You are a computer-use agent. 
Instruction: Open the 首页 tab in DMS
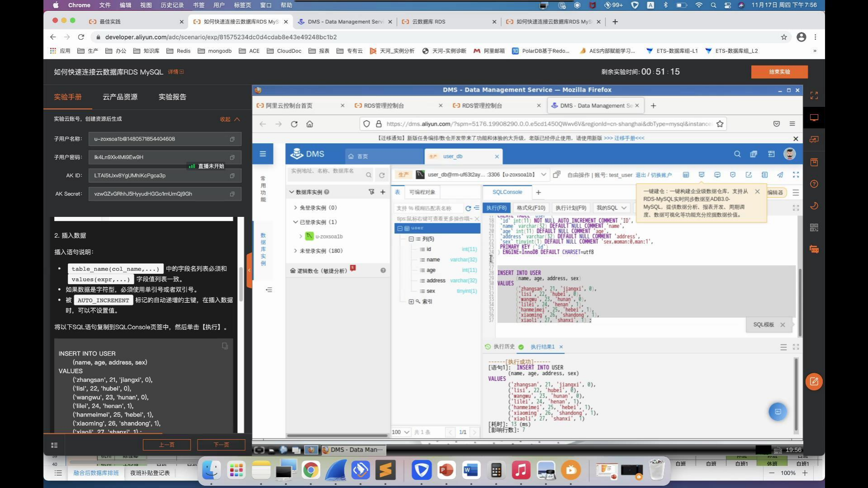click(384, 156)
